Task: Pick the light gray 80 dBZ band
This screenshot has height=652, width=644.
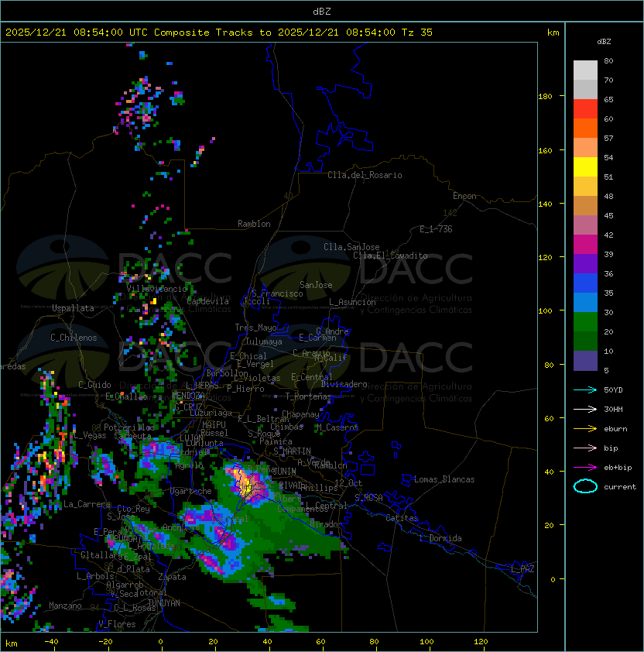Action: [x=585, y=70]
